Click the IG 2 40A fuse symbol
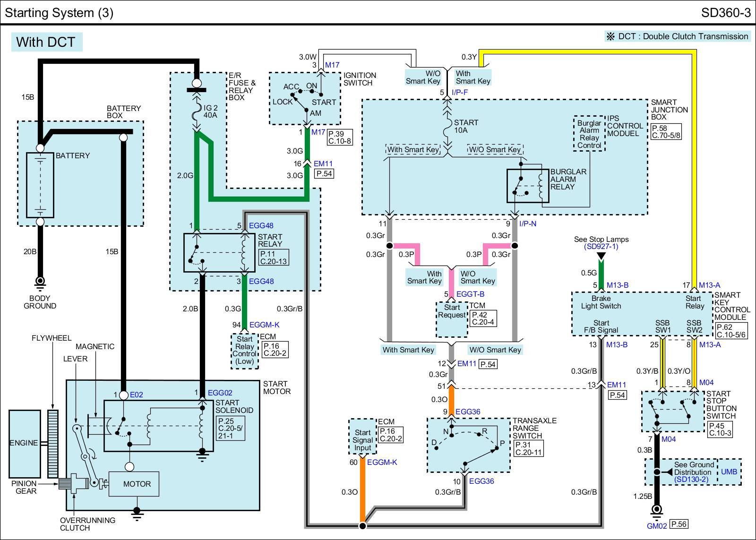This screenshot has width=756, height=540. click(x=197, y=115)
